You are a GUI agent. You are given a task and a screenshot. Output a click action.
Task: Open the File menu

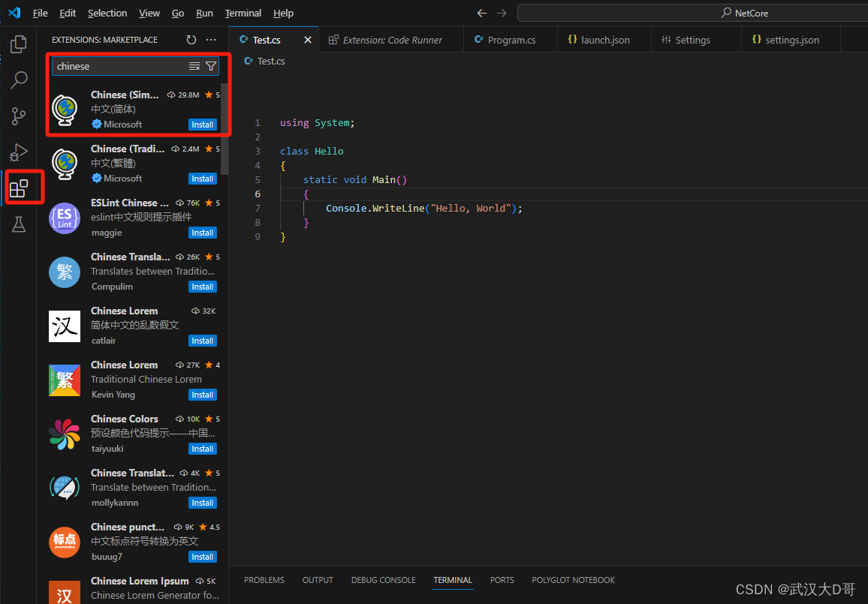[x=41, y=13]
